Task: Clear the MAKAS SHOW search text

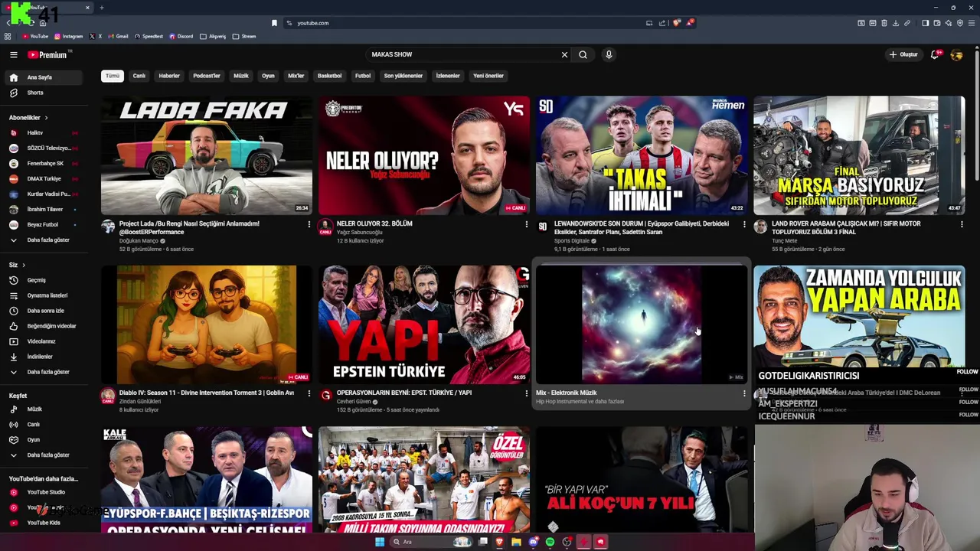Action: click(x=564, y=54)
